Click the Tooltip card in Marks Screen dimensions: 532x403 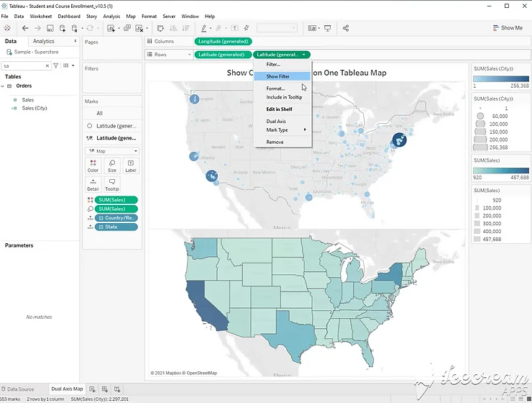click(x=112, y=185)
